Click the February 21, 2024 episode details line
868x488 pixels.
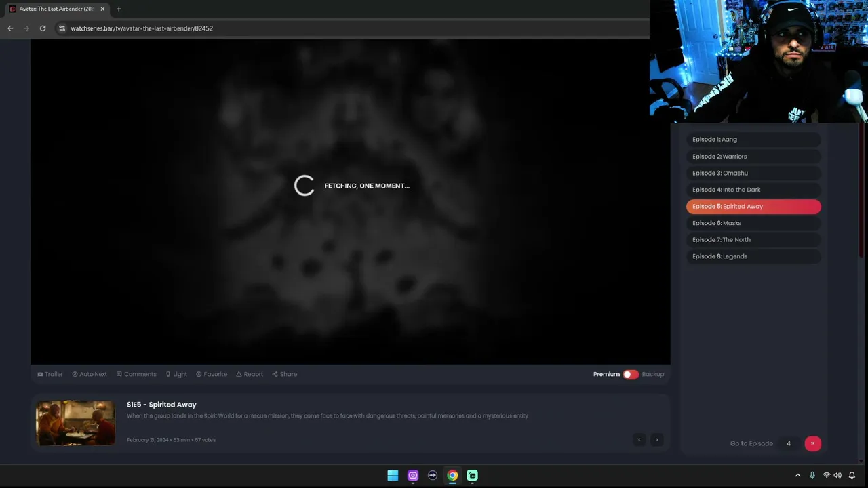[171, 440]
